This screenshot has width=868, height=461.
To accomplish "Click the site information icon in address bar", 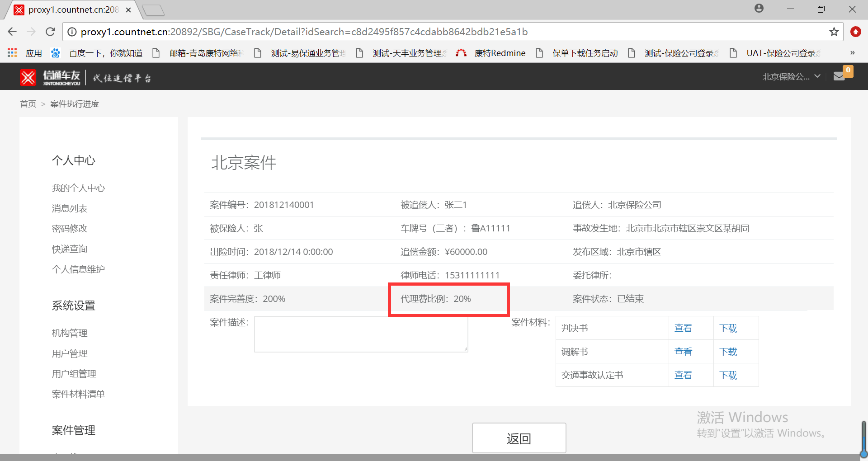I will [72, 32].
